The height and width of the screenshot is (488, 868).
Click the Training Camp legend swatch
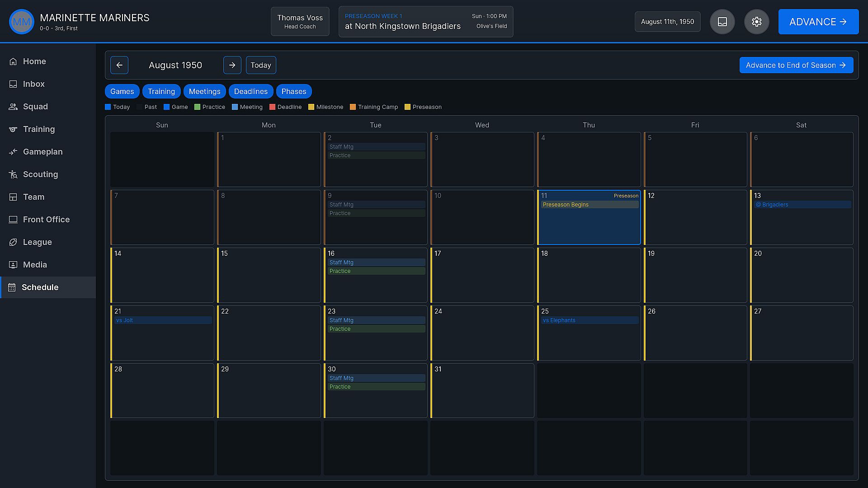[353, 107]
